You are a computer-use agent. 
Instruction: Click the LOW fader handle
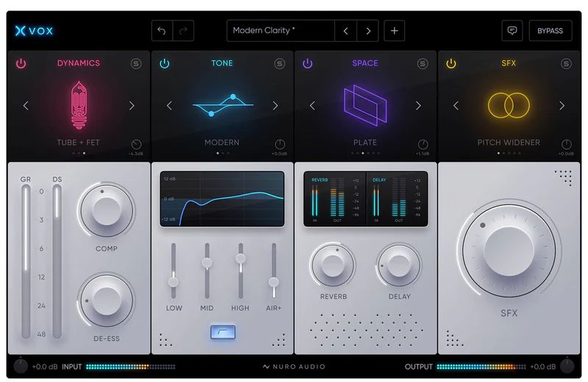pyautogui.click(x=173, y=282)
